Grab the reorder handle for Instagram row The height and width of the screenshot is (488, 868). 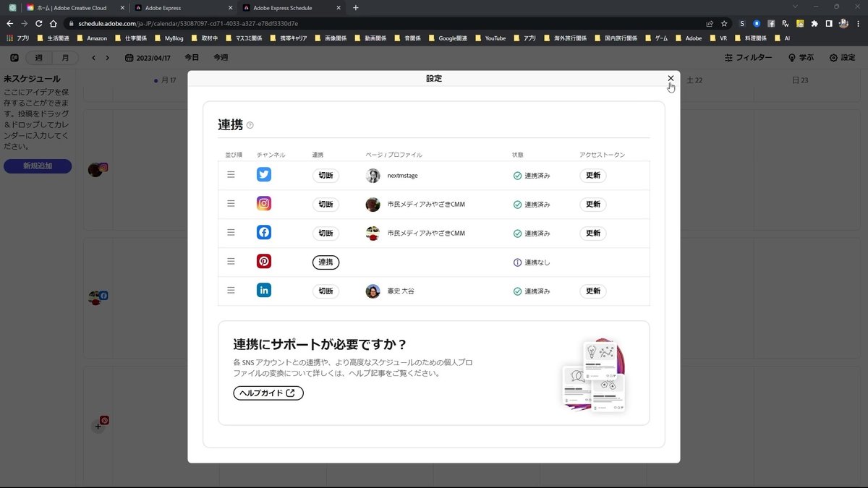(x=231, y=204)
